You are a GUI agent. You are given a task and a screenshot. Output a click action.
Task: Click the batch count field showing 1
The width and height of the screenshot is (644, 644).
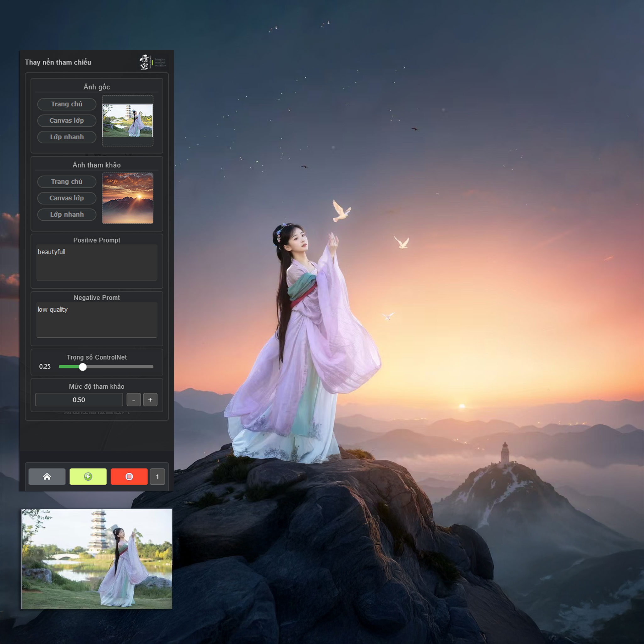pos(157,477)
